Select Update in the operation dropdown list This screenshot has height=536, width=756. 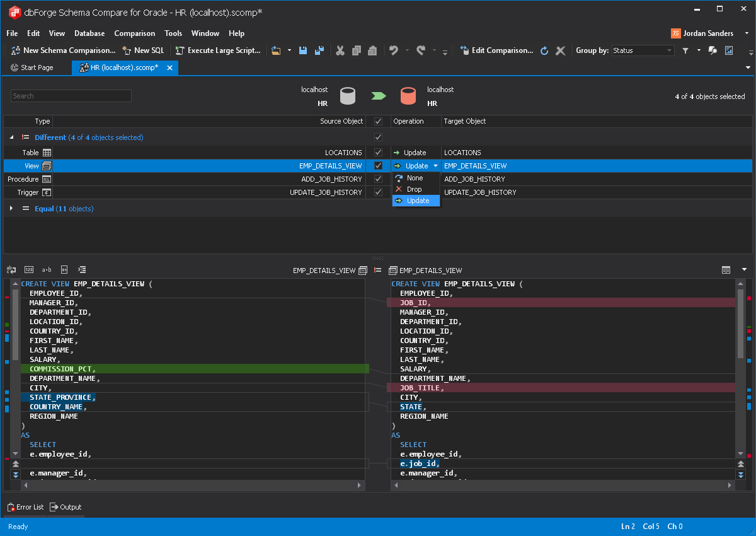[416, 201]
